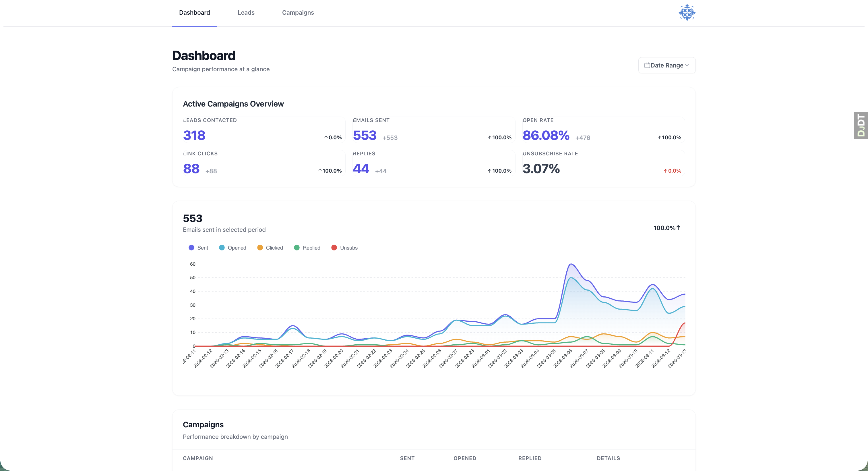Open the DjDT debug toolbar tab
Screen dimensions: 868x471
pyautogui.click(x=860, y=125)
